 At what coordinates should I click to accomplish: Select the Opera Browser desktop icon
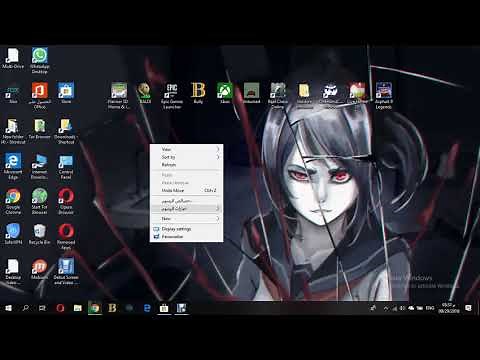click(x=66, y=201)
